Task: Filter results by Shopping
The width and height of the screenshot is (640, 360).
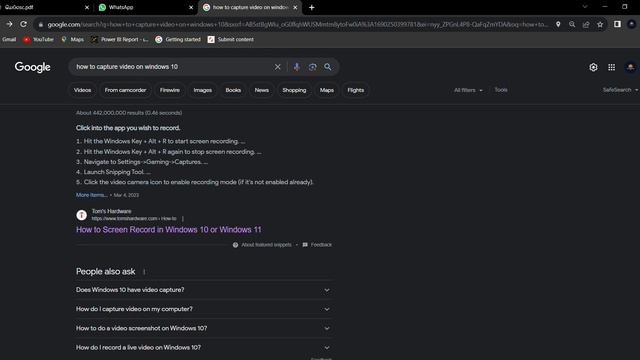Action: (294, 90)
